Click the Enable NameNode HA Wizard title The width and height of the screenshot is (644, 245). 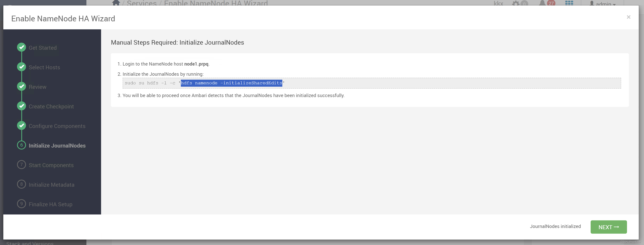[63, 19]
